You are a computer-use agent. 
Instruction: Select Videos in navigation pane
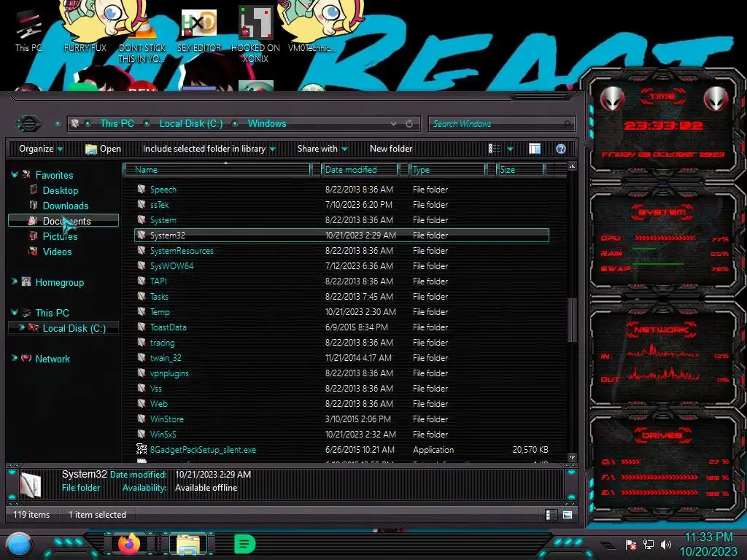[x=57, y=252]
